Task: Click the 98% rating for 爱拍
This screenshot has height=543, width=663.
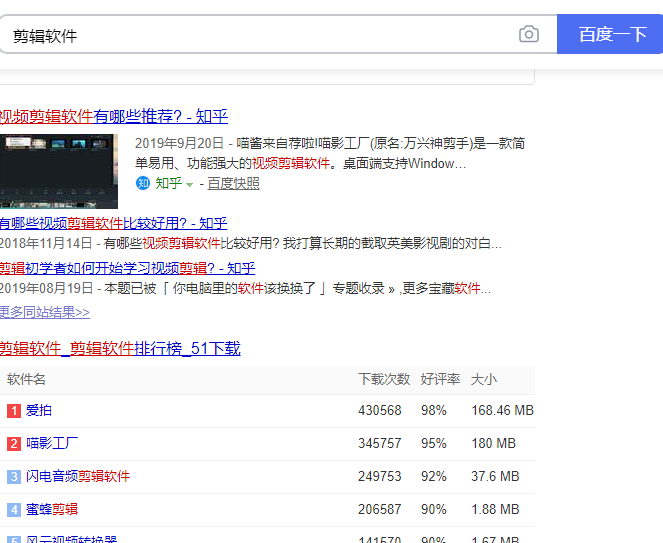Action: tap(434, 410)
